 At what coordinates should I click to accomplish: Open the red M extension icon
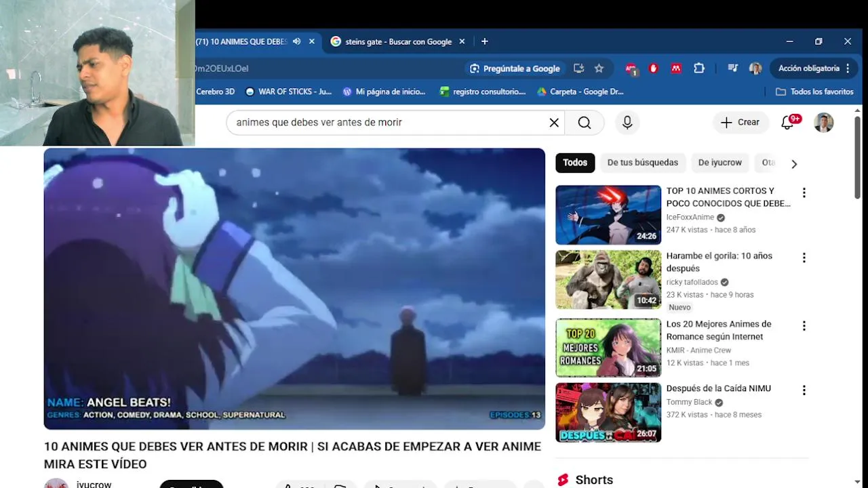click(x=676, y=68)
